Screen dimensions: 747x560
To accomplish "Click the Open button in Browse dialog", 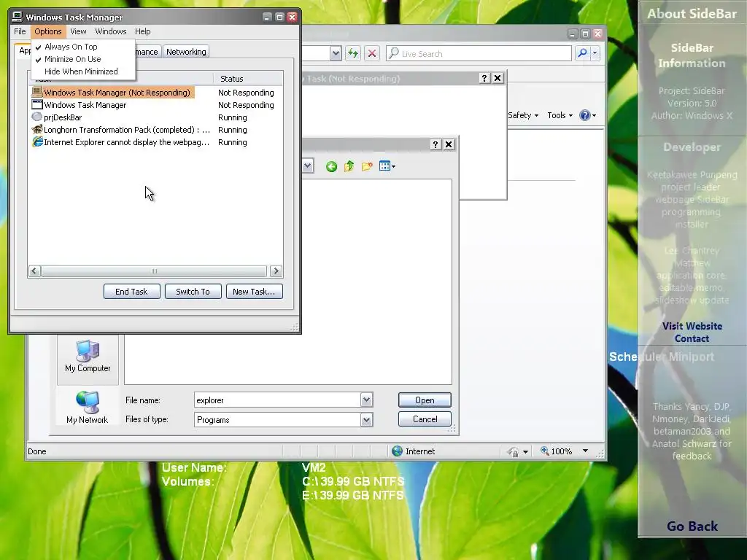I will pyautogui.click(x=425, y=400).
